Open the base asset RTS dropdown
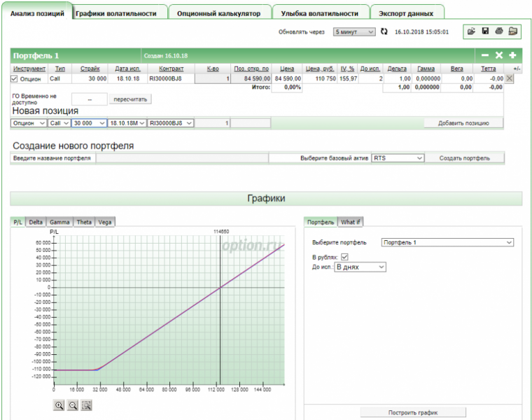532x420 pixels. click(x=398, y=158)
